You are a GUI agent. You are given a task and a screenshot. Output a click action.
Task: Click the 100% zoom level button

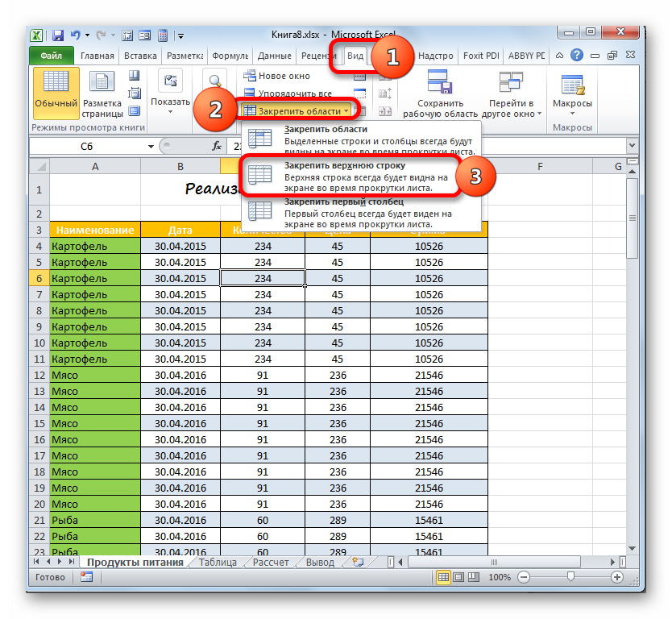[x=500, y=577]
